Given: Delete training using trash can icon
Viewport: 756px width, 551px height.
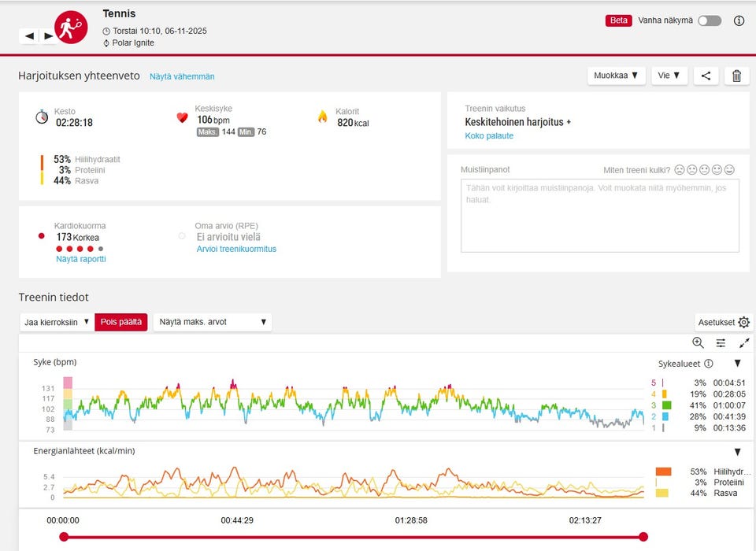Looking at the screenshot, I should coord(737,76).
